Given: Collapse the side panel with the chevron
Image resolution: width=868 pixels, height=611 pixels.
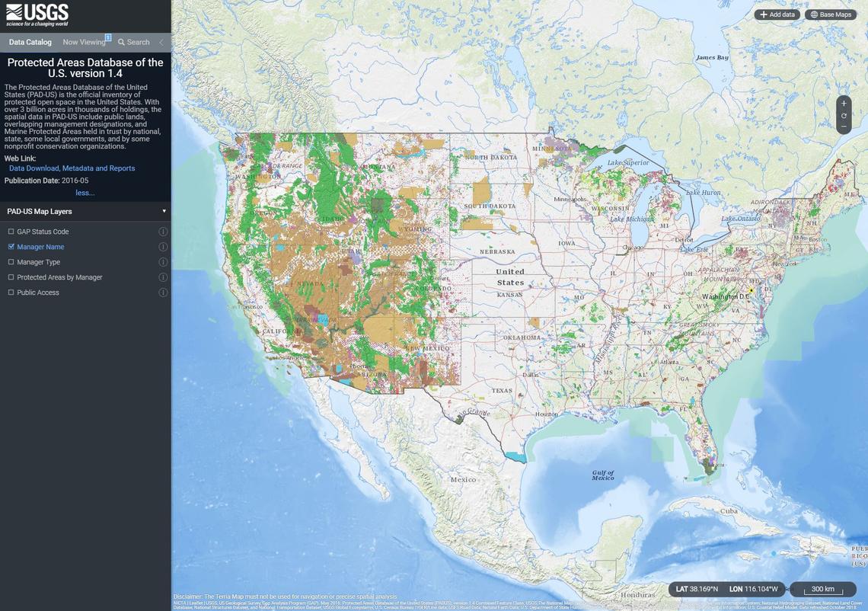Looking at the screenshot, I should [x=161, y=43].
